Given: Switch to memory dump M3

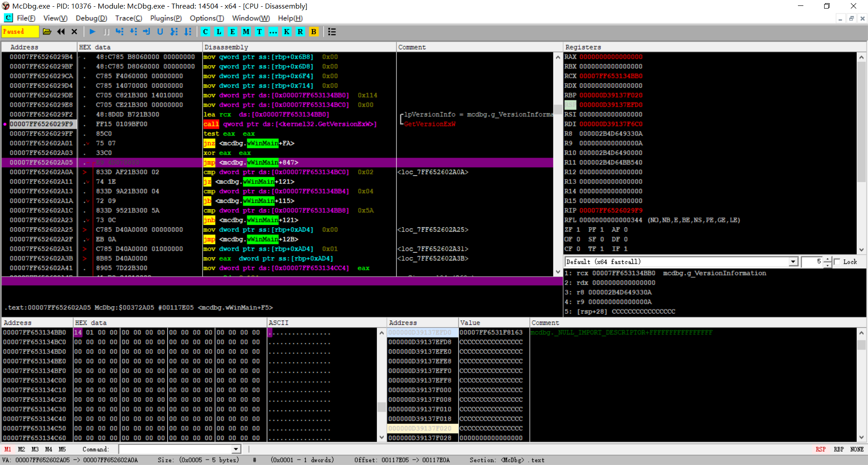Looking at the screenshot, I should pyautogui.click(x=35, y=449).
